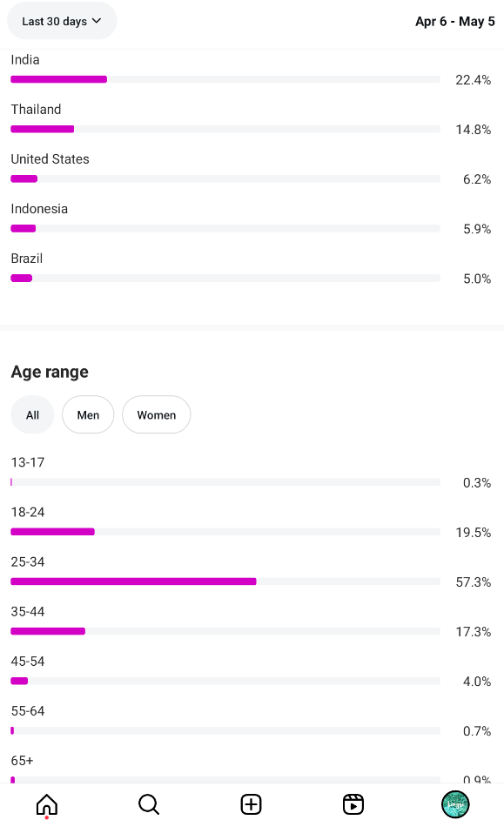Create a new post via plus icon
This screenshot has width=504, height=820.
point(251,804)
